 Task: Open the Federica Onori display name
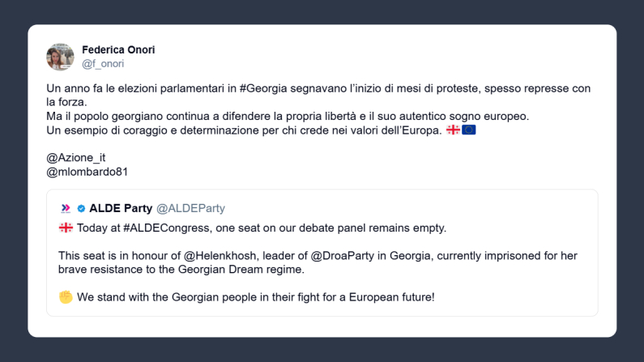point(118,49)
